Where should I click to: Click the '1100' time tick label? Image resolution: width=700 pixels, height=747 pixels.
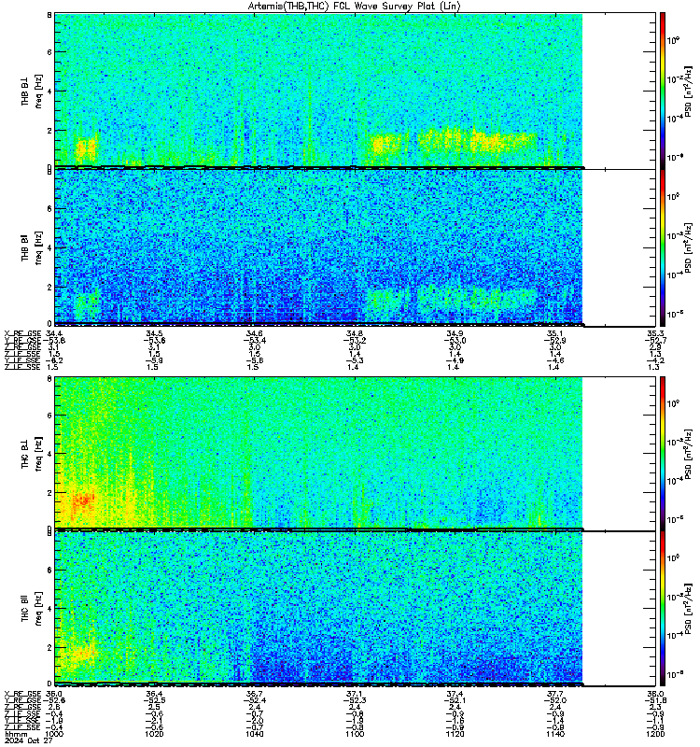(x=355, y=734)
